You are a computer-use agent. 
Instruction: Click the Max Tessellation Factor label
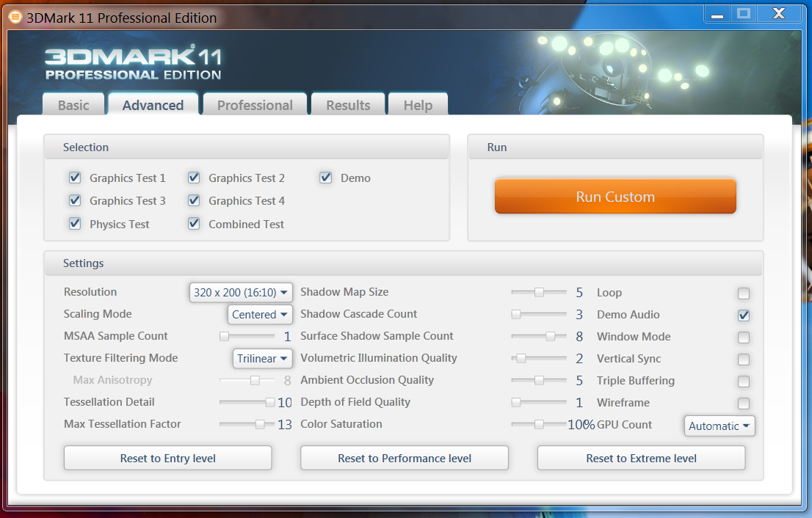122,424
